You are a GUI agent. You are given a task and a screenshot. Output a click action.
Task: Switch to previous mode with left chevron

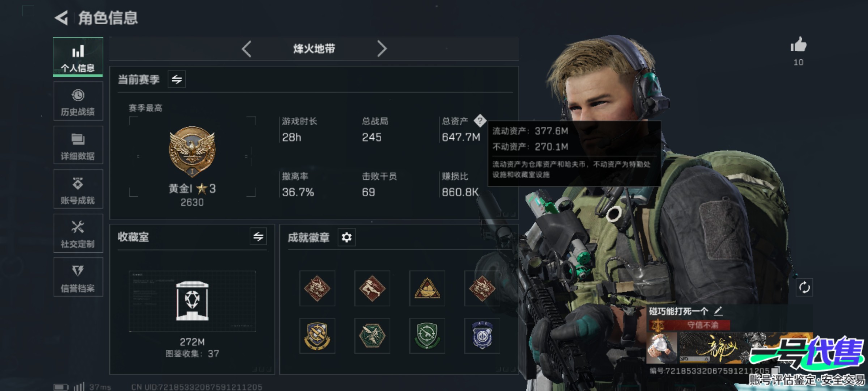coord(247,49)
